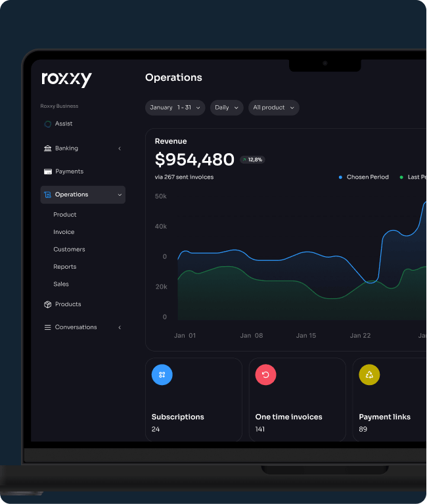Expand the Banking chevron
This screenshot has height=504, width=427.
tap(120, 149)
